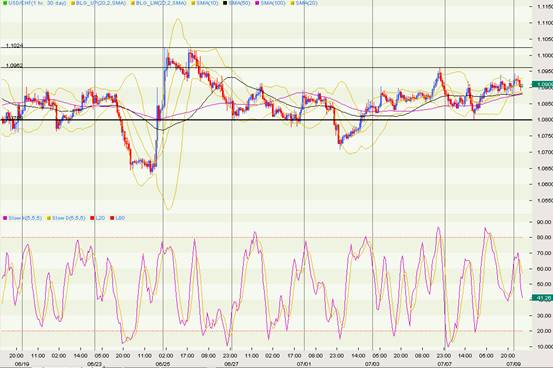
Task: Click the green 41.26 stochastic value tag
Action: point(542,298)
